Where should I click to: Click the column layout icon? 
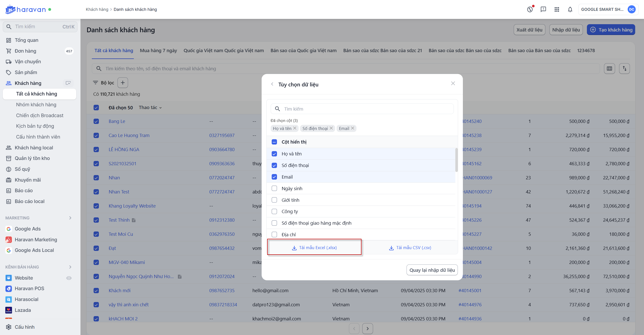[609, 69]
